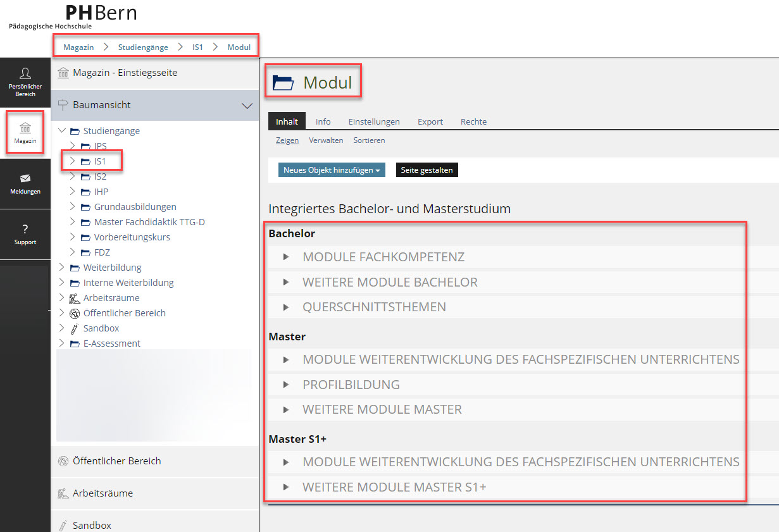Open the Verwalten sub-tab link
779x532 pixels.
pos(326,140)
